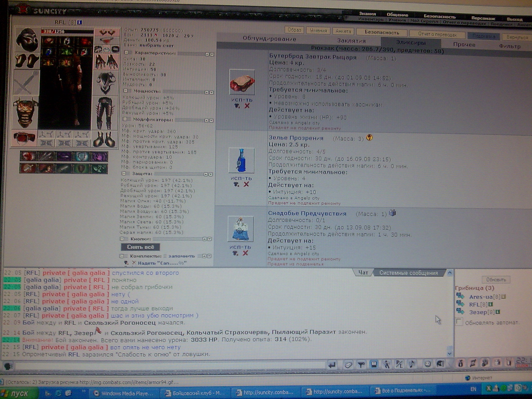
Task: Click the Обновить button in player list
Action: (x=496, y=280)
